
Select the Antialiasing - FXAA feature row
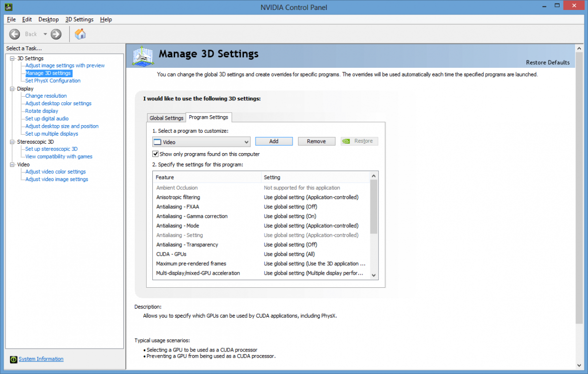[262, 207]
